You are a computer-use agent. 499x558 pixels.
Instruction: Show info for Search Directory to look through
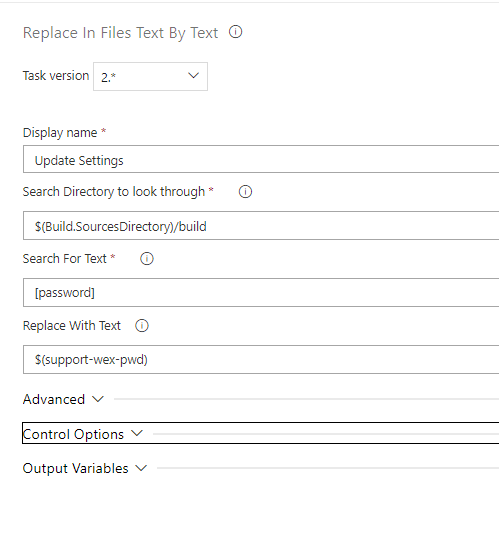(x=245, y=192)
